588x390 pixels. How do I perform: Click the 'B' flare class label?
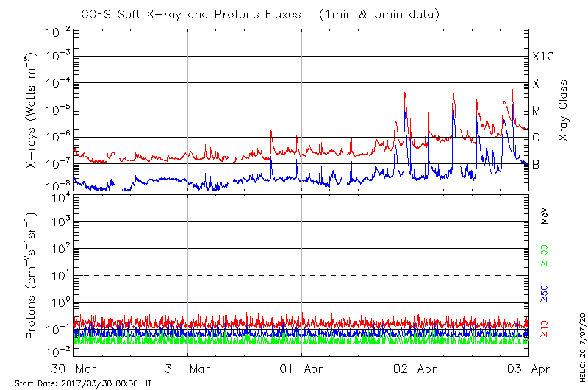536,164
